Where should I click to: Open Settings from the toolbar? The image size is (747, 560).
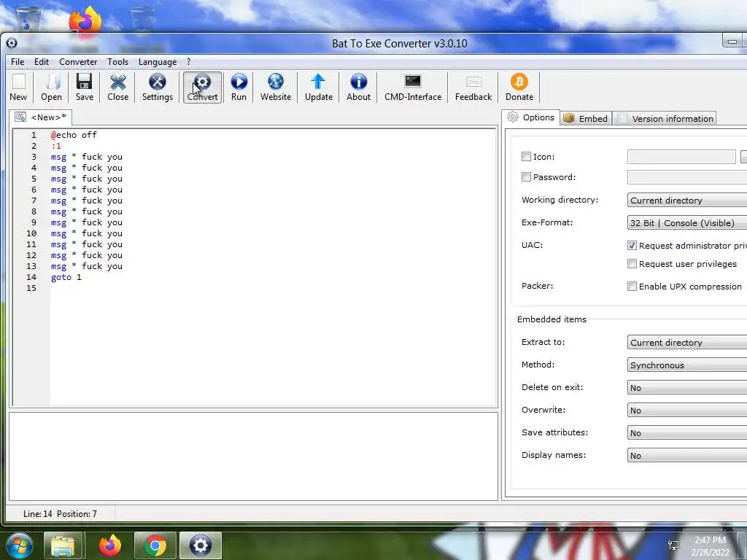(x=158, y=87)
